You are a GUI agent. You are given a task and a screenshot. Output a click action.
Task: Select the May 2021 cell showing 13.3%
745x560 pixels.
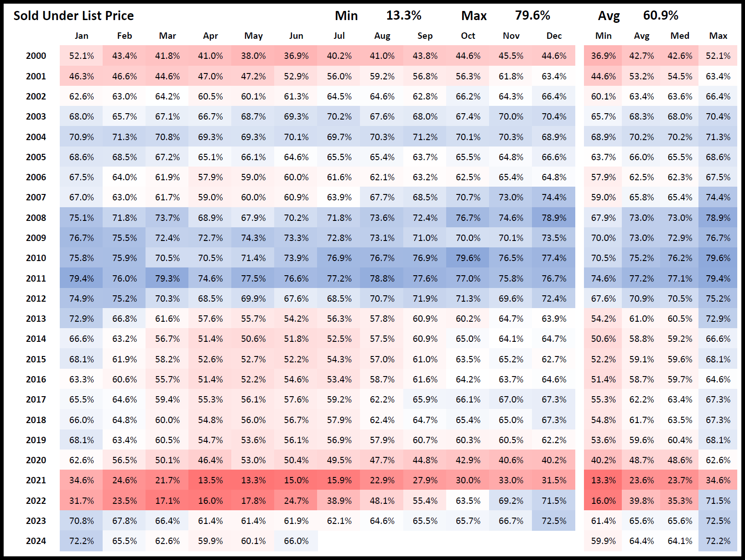click(x=253, y=481)
